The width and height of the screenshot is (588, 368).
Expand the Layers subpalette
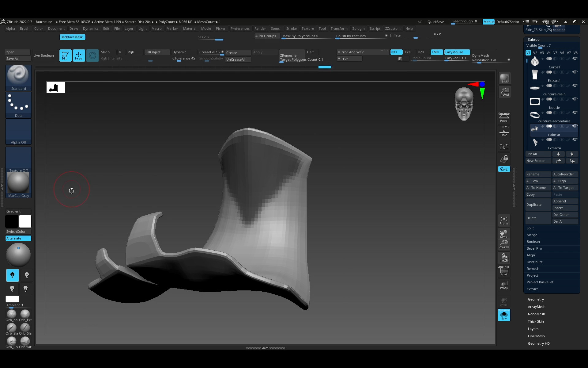533,329
